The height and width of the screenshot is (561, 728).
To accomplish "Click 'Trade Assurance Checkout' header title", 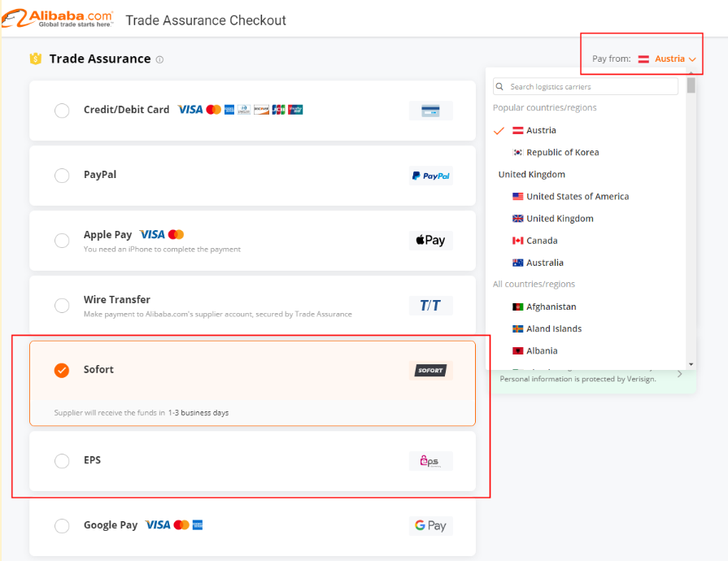I will [x=206, y=20].
